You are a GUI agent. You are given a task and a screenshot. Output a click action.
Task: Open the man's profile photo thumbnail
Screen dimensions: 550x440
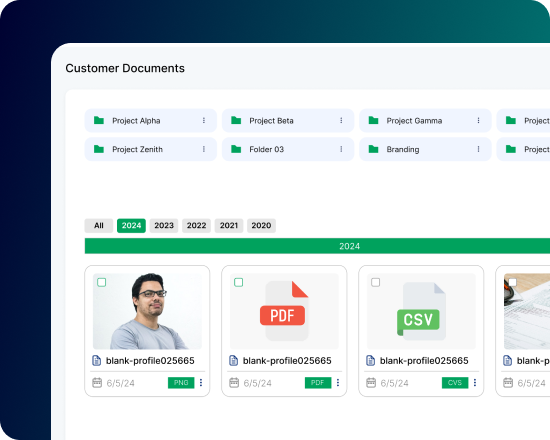pyautogui.click(x=147, y=311)
